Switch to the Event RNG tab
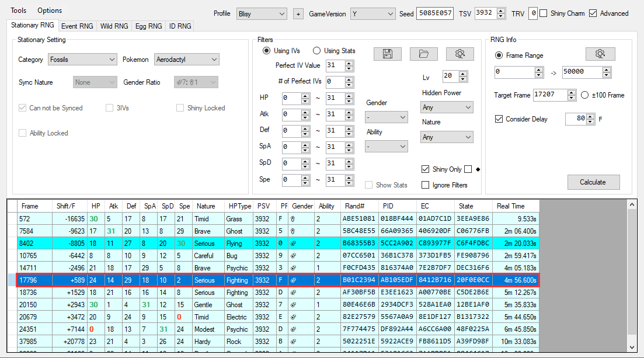The height and width of the screenshot is (358, 644). coord(77,26)
